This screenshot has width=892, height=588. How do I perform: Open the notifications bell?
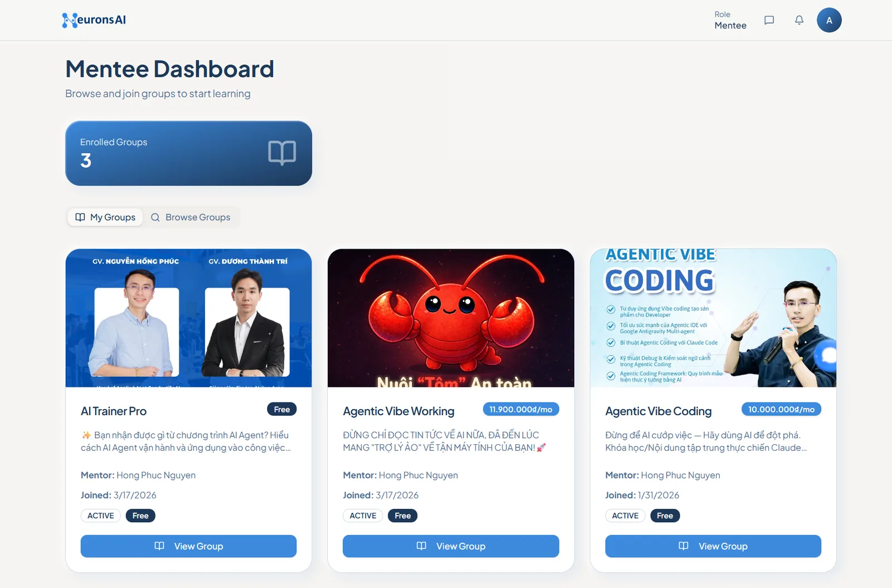point(799,20)
